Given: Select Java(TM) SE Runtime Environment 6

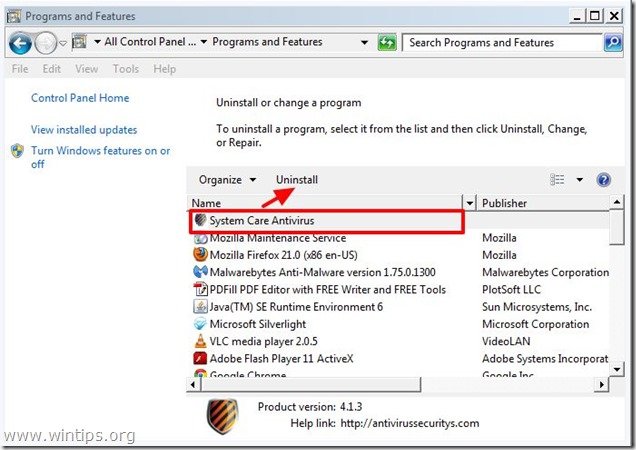Looking at the screenshot, I should [400, 307].
